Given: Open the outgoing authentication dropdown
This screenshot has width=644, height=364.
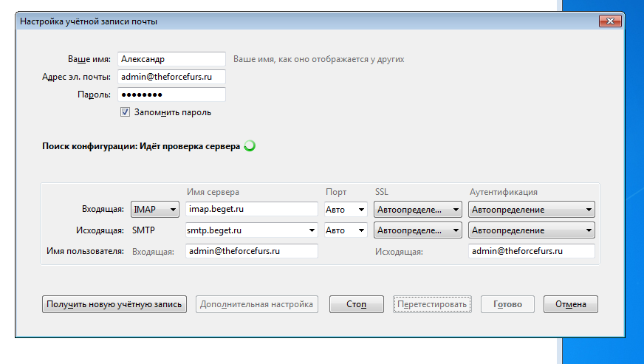Looking at the screenshot, I should 532,230.
